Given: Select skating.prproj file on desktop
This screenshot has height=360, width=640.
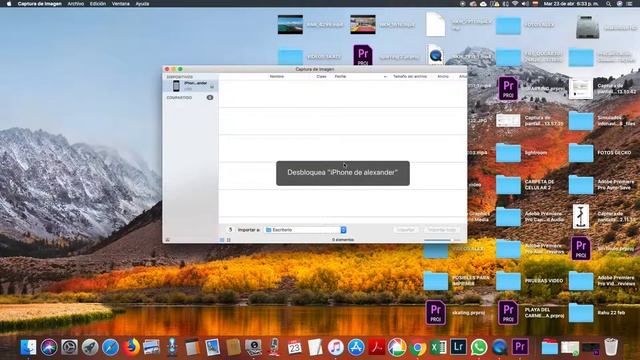Looking at the screenshot, I should click(436, 313).
